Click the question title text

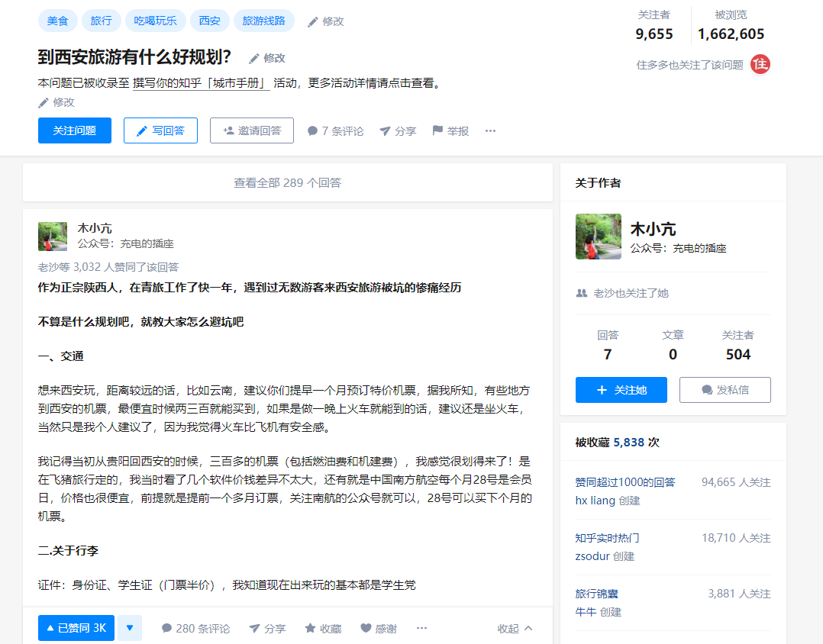pos(134,57)
